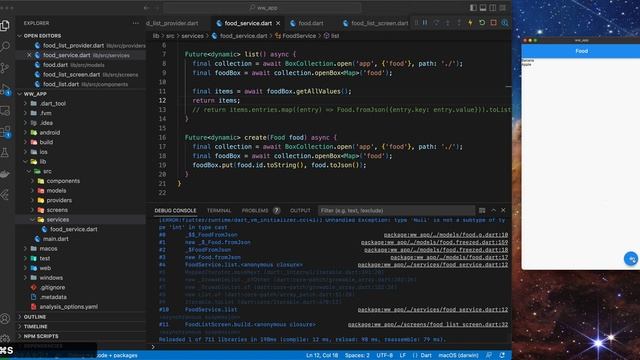Collapse the services folder
The image size is (640, 360).
58,220
